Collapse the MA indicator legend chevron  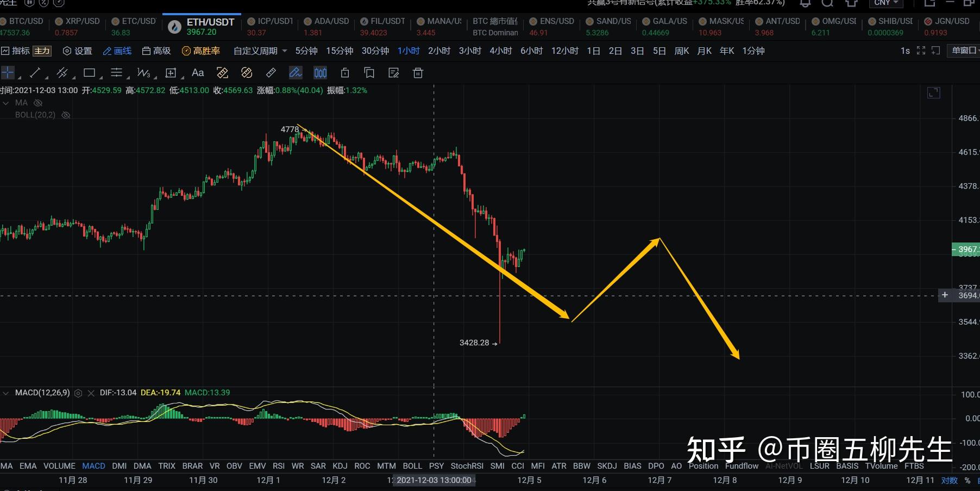point(6,103)
